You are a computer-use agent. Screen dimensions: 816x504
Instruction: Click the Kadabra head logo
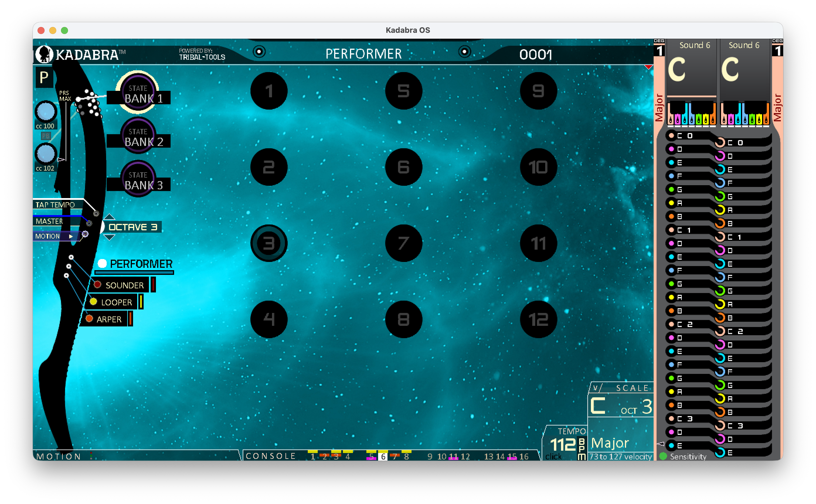(x=44, y=54)
